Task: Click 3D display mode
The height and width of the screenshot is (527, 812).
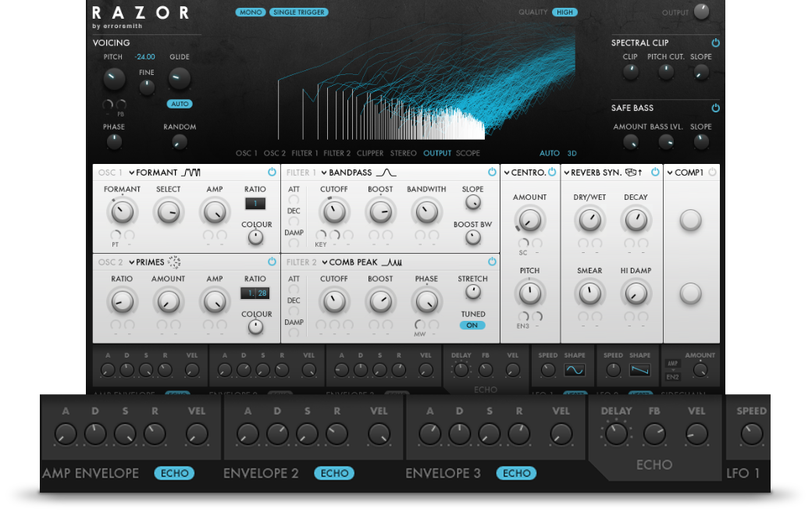Action: (x=572, y=153)
